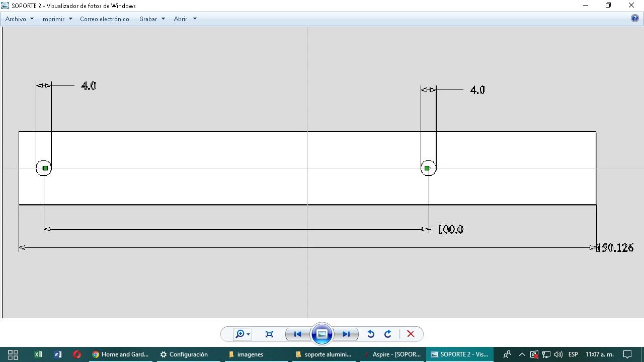
Task: Change ESP input language indicator
Action: pyautogui.click(x=573, y=354)
